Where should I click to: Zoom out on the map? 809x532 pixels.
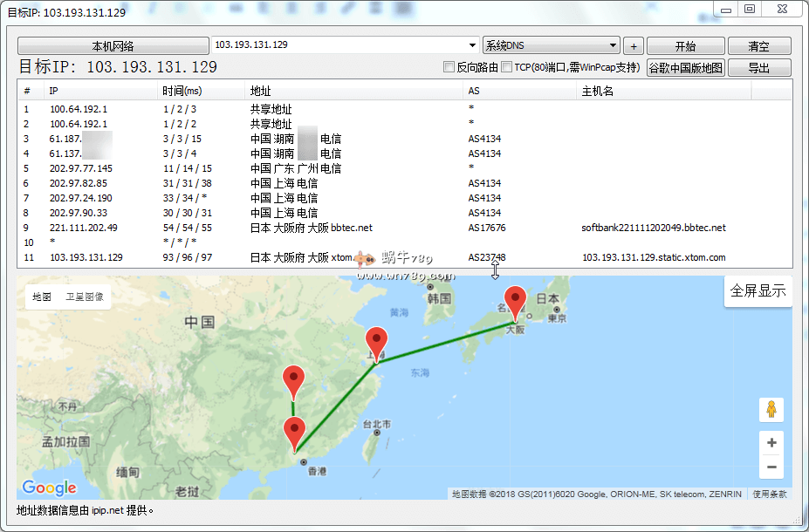click(771, 467)
